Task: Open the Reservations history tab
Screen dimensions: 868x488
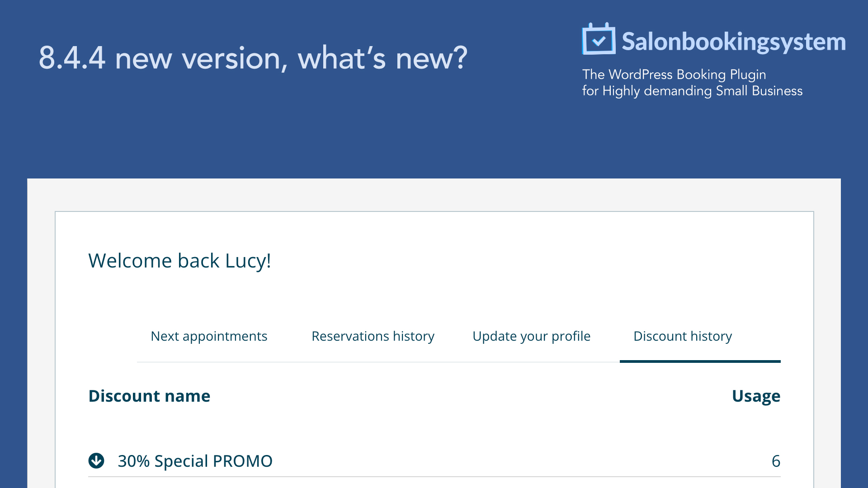Action: pyautogui.click(x=373, y=336)
